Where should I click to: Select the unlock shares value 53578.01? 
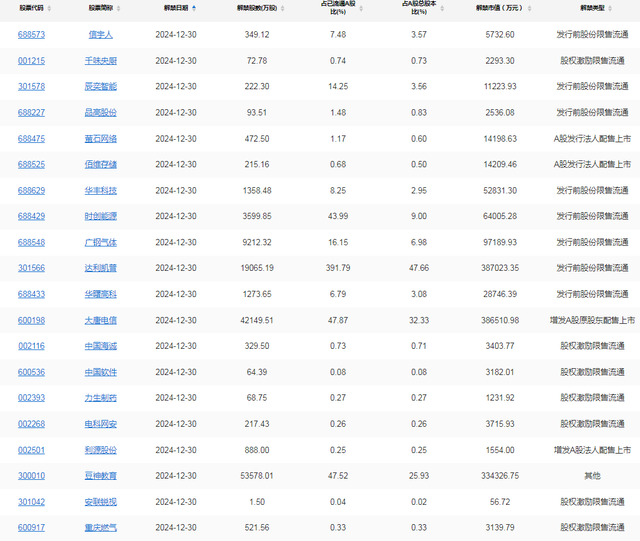pyautogui.click(x=257, y=476)
